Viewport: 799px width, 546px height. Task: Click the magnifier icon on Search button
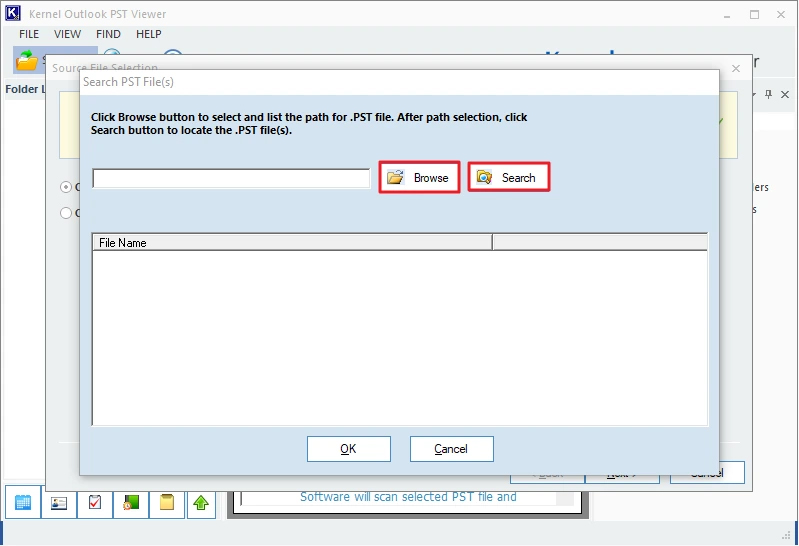point(484,177)
